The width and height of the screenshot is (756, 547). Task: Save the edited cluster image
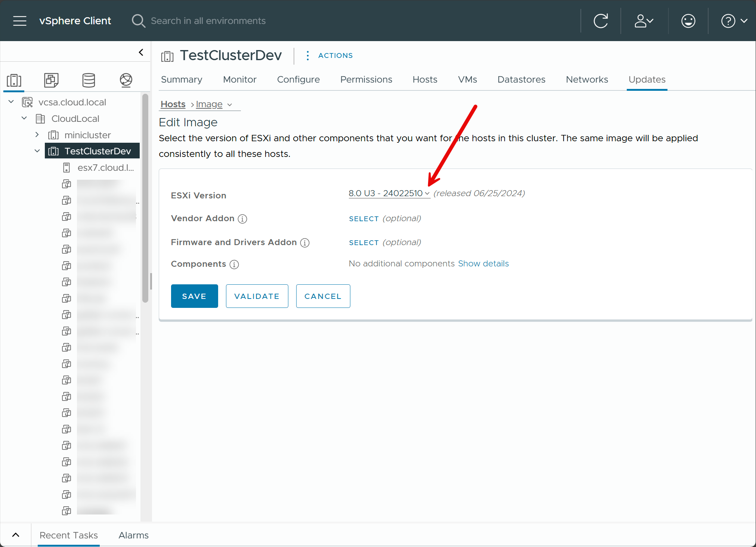[x=194, y=296]
